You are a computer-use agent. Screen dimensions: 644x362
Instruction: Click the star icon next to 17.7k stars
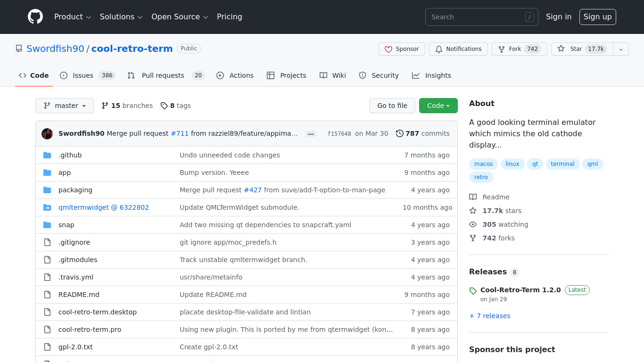(473, 211)
